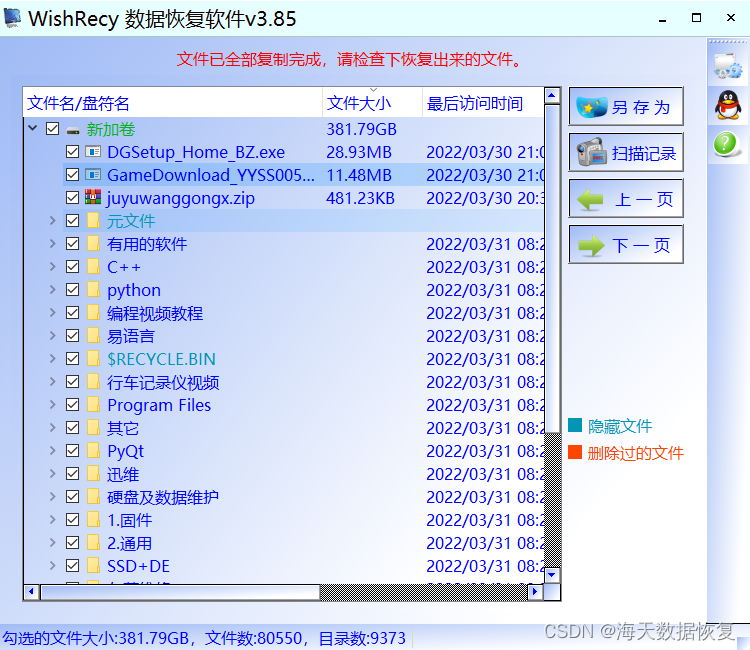Click the folder icon of $RECYCLE.BIN
Screen dimensions: 750x650
[x=93, y=359]
